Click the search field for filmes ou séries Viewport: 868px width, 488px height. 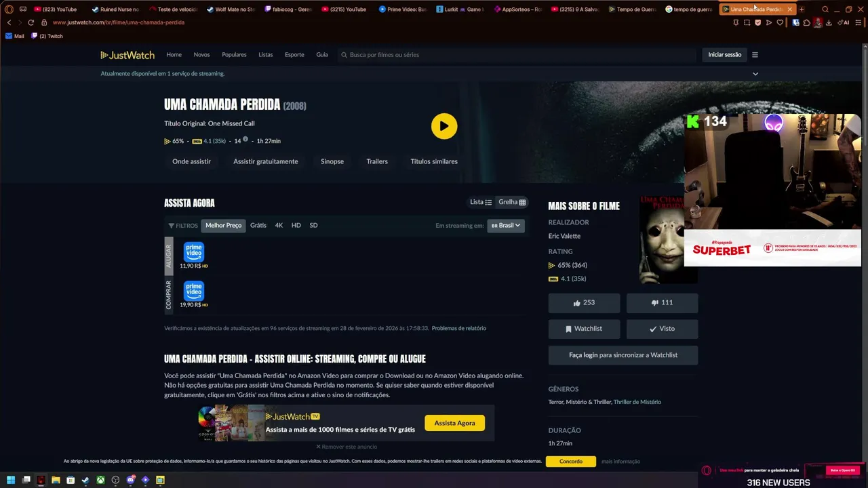[517, 55]
